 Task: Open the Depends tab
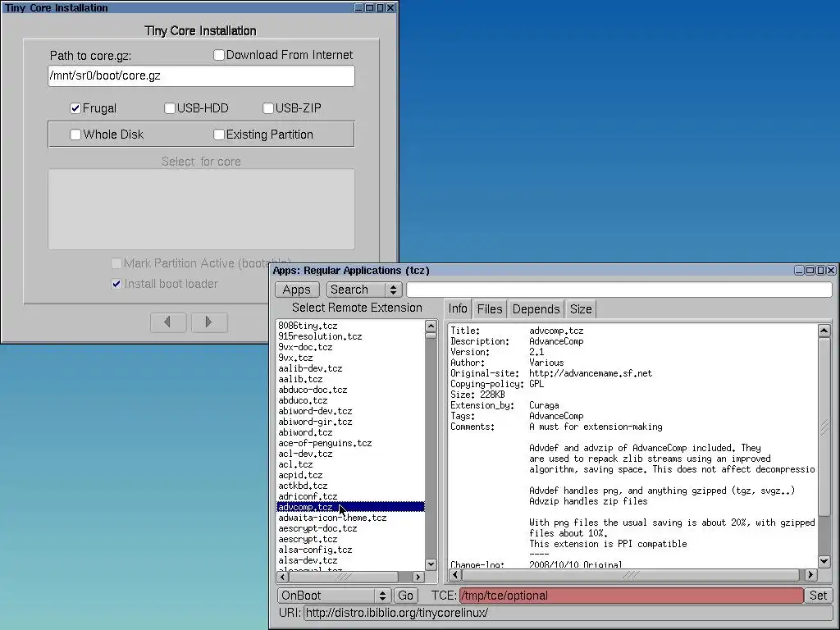pos(536,309)
